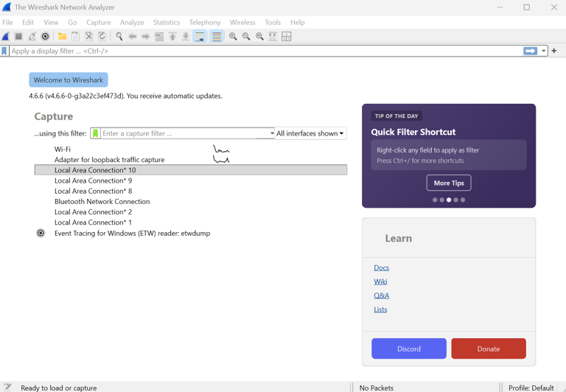The height and width of the screenshot is (392, 566).
Task: Click the Reset layout toolbar icon
Action: click(286, 36)
